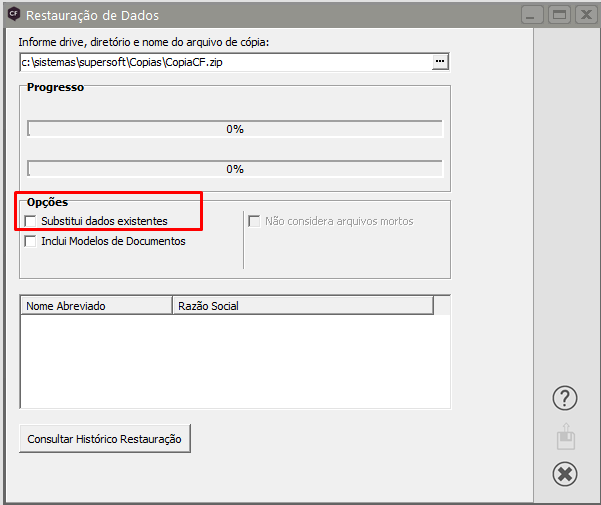Open Consultar Histórico Restauração
Viewport: 601px width, 505px height.
coord(105,438)
